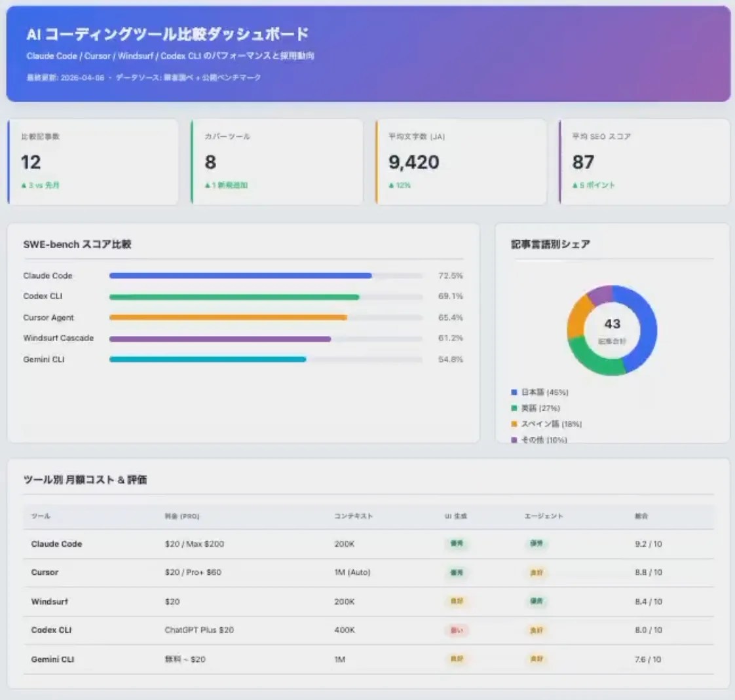Click the 'ツール' column header

click(41, 516)
